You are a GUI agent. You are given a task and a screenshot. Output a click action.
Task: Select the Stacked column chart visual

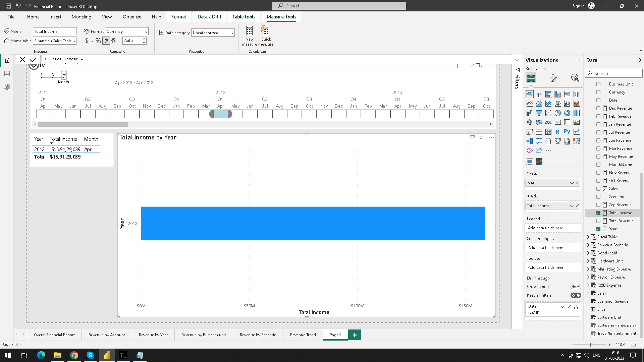click(539, 94)
